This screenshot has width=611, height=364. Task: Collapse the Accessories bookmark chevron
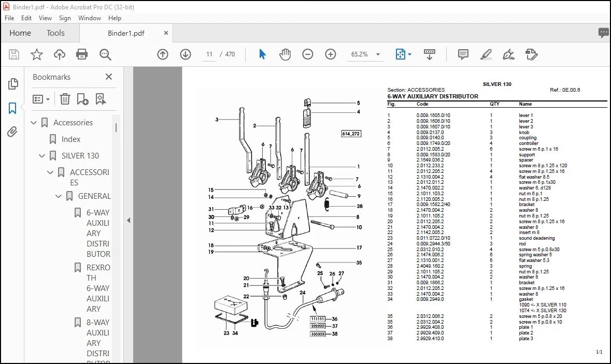point(34,123)
